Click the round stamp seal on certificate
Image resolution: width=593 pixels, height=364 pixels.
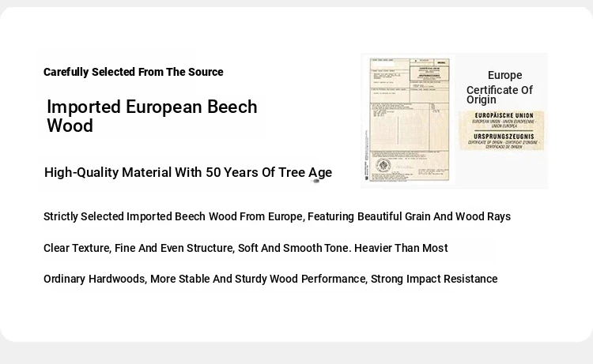pos(383,165)
